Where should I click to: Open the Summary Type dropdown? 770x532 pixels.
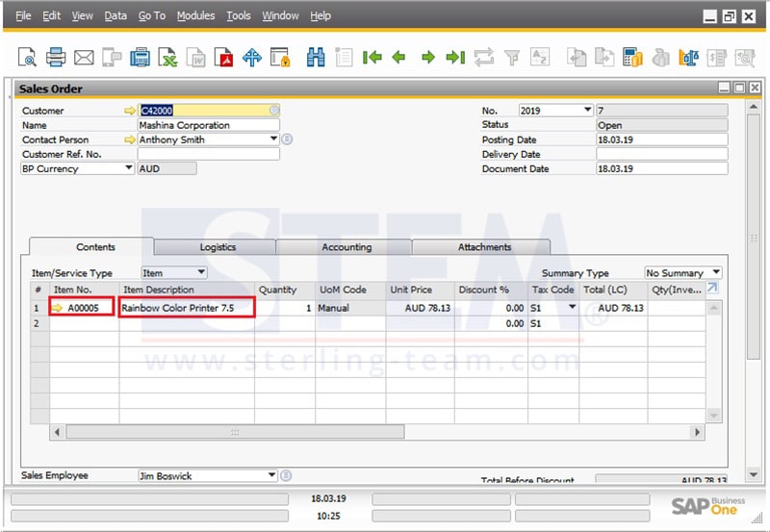716,272
